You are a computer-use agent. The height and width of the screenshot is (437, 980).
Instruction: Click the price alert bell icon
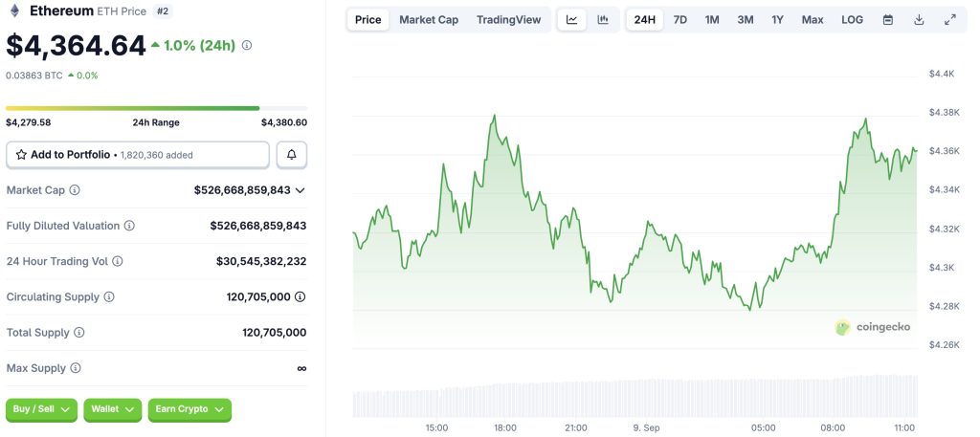pyautogui.click(x=292, y=154)
